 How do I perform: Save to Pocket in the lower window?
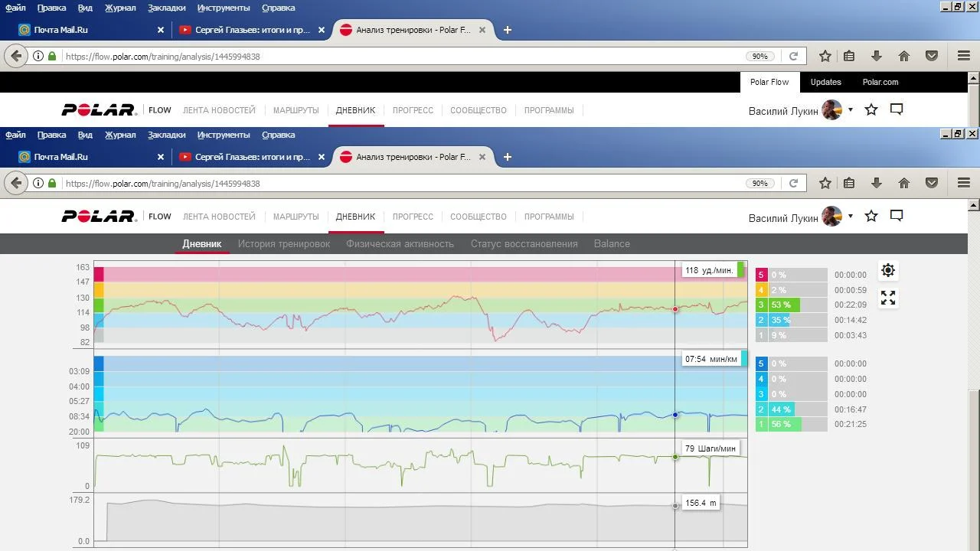[x=932, y=184]
